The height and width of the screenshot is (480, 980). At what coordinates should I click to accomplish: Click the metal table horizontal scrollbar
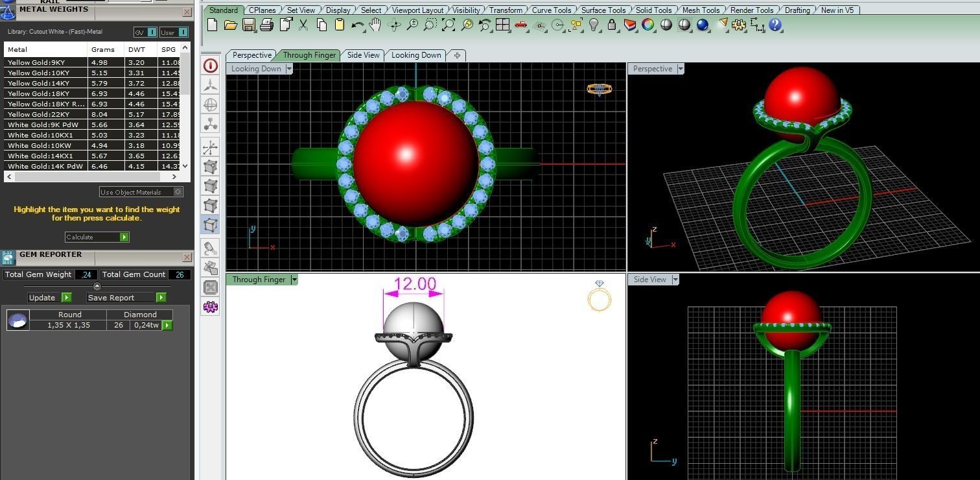click(92, 176)
